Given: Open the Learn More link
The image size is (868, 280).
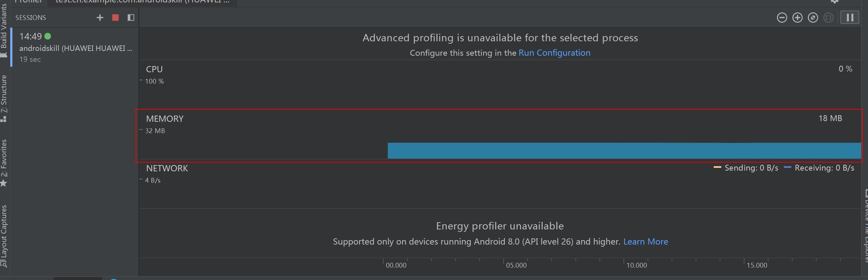Looking at the screenshot, I should pos(645,241).
